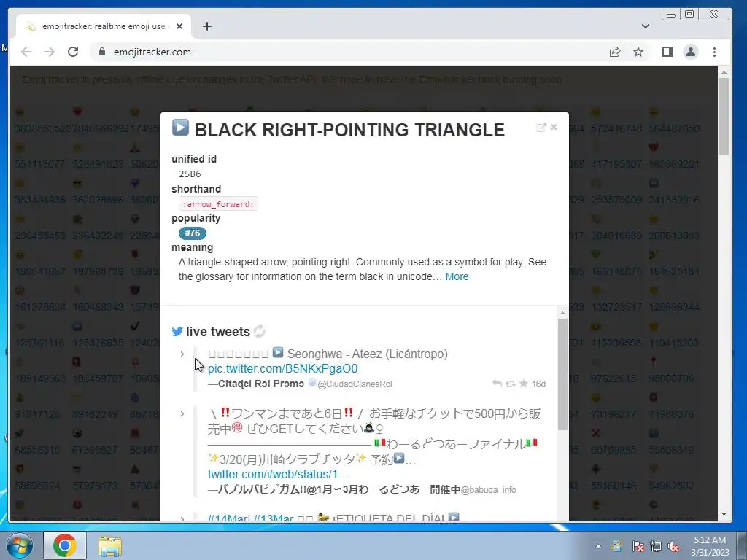Click the tweet list scroll up arrow
The height and width of the screenshot is (560, 747).
tap(562, 313)
